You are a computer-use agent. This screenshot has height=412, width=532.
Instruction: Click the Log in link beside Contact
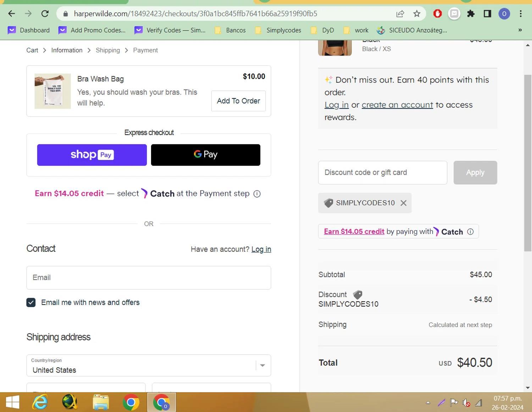pyautogui.click(x=261, y=249)
